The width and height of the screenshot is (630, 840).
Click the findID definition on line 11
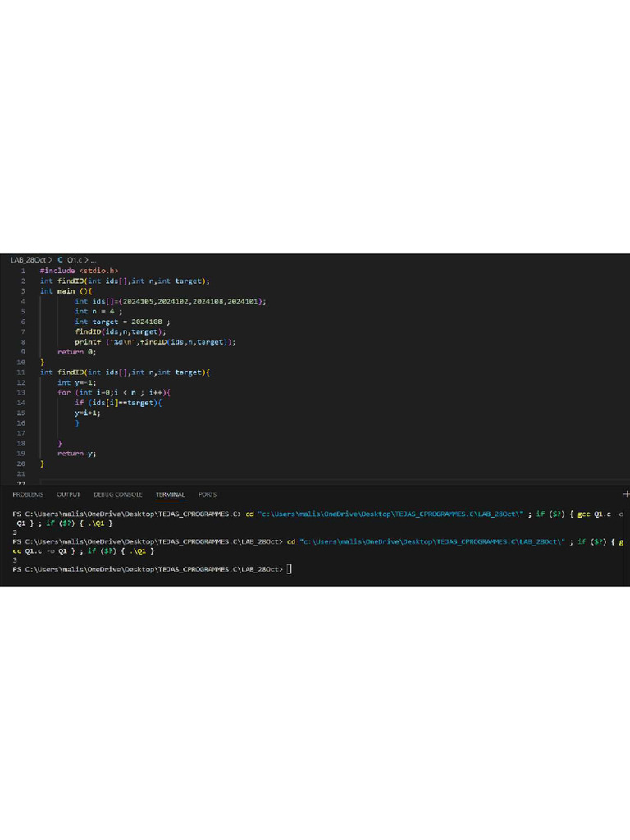[x=125, y=372]
